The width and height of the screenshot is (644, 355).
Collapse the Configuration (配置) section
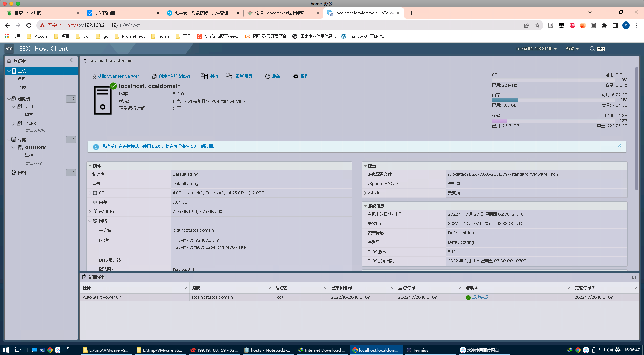[x=366, y=166]
